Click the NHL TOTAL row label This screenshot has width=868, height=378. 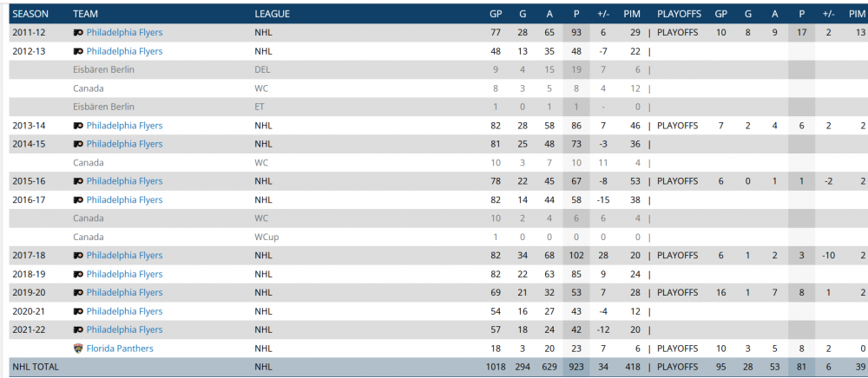36,368
